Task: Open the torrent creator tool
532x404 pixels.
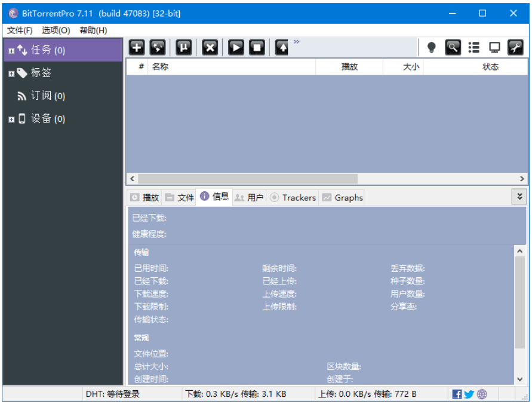Action: coord(183,47)
